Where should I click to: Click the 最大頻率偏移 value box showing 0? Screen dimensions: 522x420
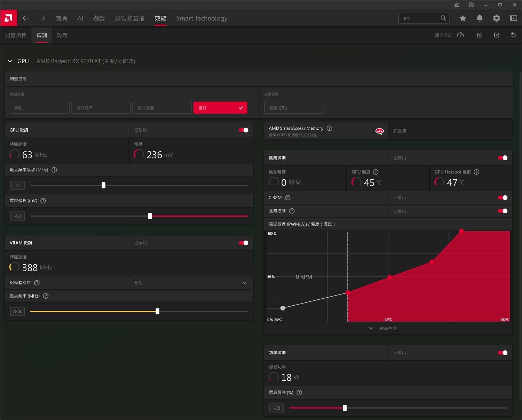pos(17,185)
